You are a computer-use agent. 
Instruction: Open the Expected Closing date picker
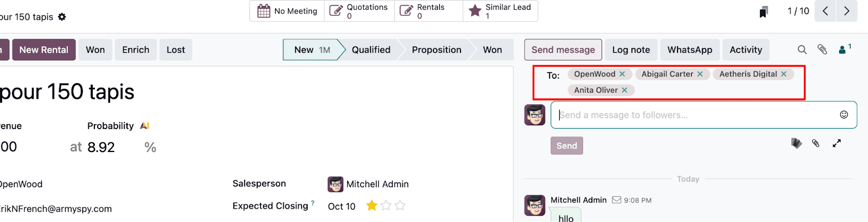[x=341, y=206]
